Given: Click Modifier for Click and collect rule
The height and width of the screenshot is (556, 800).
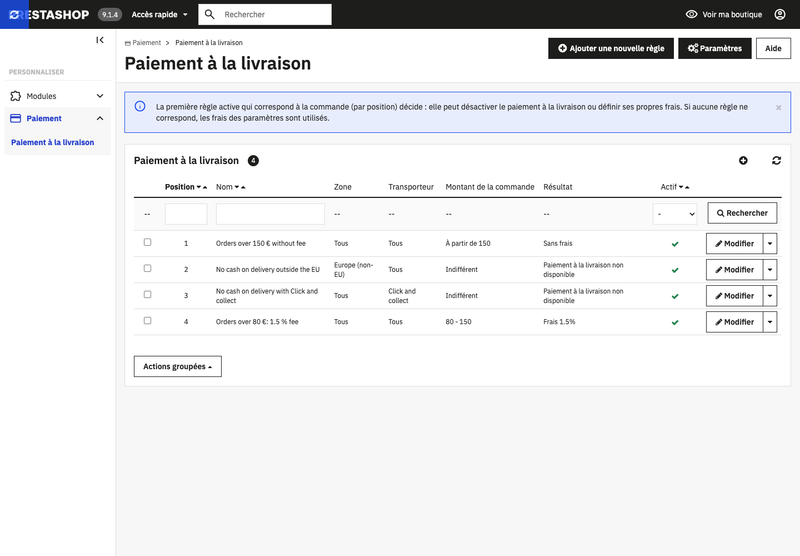Looking at the screenshot, I should click(734, 296).
